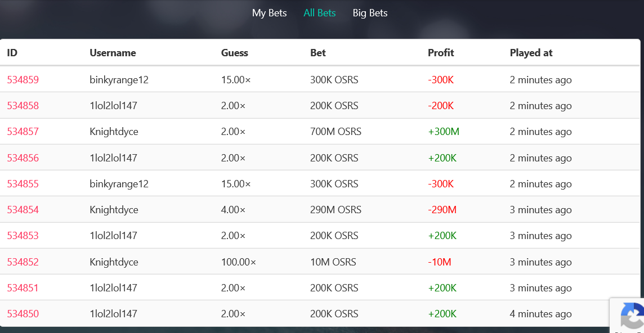Click the 100.00× guess cell
Image resolution: width=644 pixels, height=333 pixels.
tap(238, 262)
